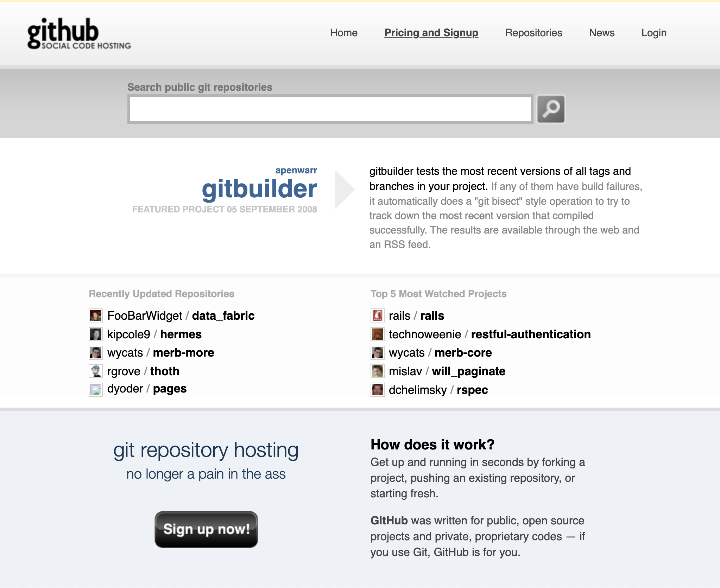Select the Repositories menu item

pos(533,32)
